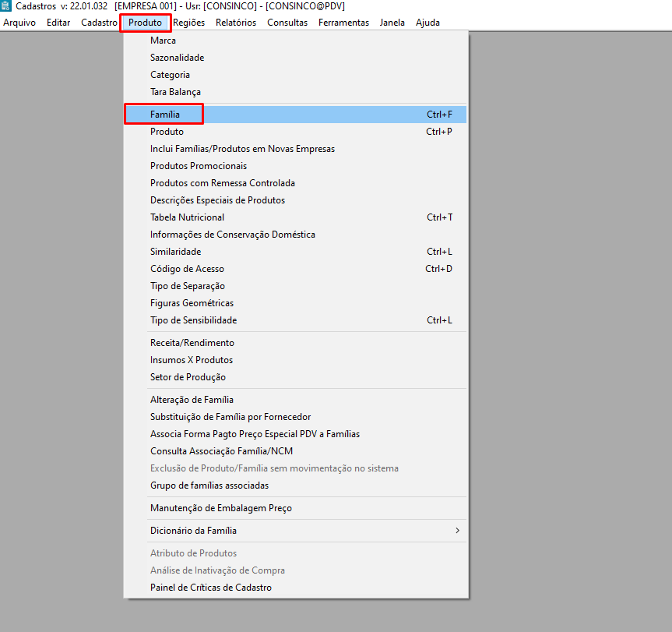The image size is (672, 632).
Task: Click the Cadastros app icon in title bar
Action: point(5,6)
